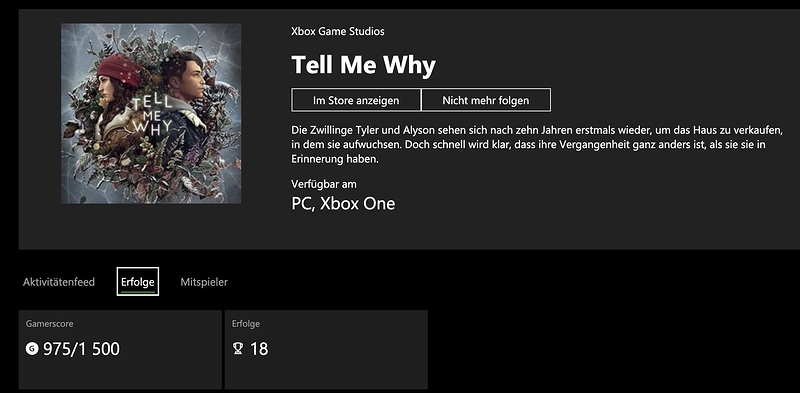Click the Gamerscore G coin icon
Image resolution: width=800 pixels, height=393 pixels.
tap(32, 349)
